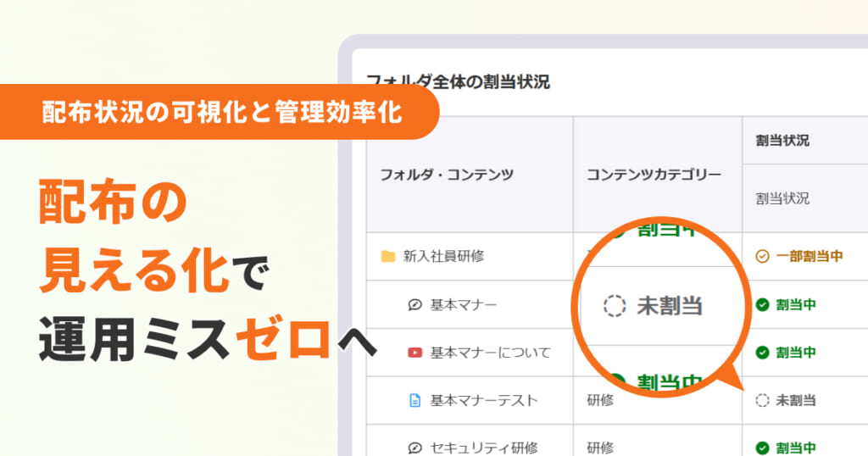Click the green check in the セキュリティ研修 row
The width and height of the screenshot is (868, 456).
point(762,448)
